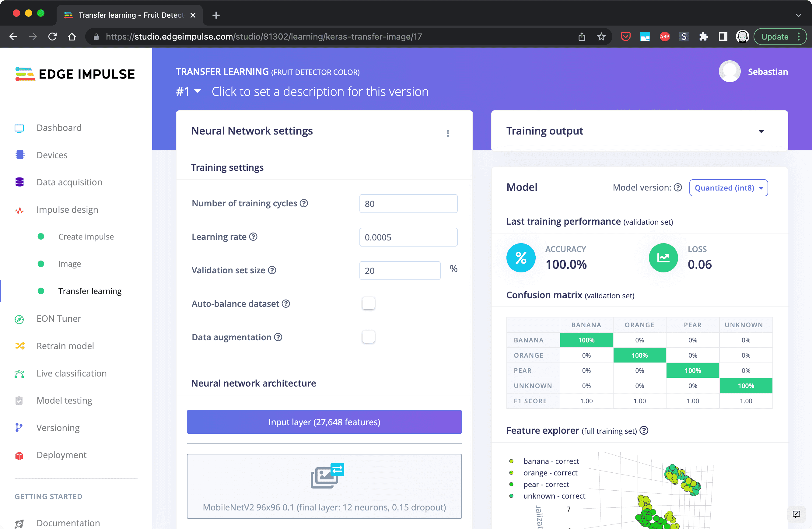Click the Deployment cube icon
The image size is (812, 529).
tap(19, 456)
